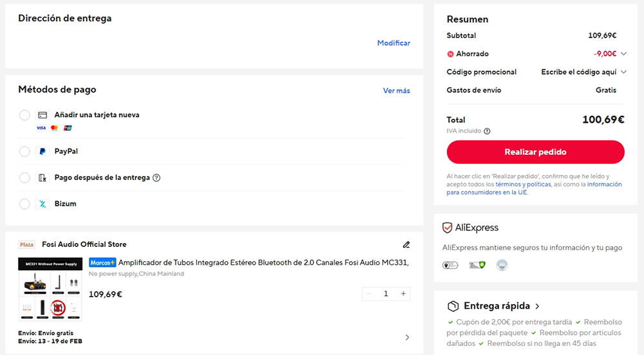The width and height of the screenshot is (644, 355).
Task: Increase product quantity with plus button
Action: tap(403, 294)
